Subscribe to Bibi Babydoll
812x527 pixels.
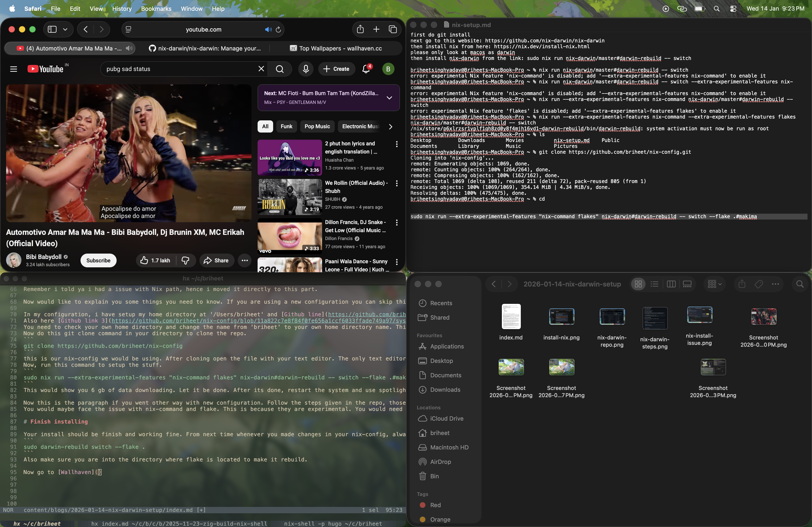coord(98,260)
